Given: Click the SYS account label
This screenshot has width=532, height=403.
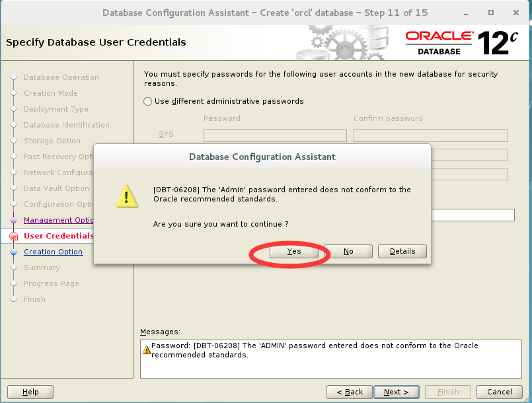Looking at the screenshot, I should [x=166, y=134].
